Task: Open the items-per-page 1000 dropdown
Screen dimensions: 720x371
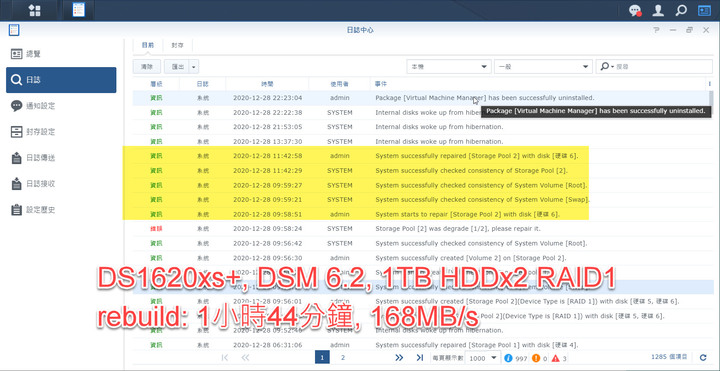Action: pos(482,357)
